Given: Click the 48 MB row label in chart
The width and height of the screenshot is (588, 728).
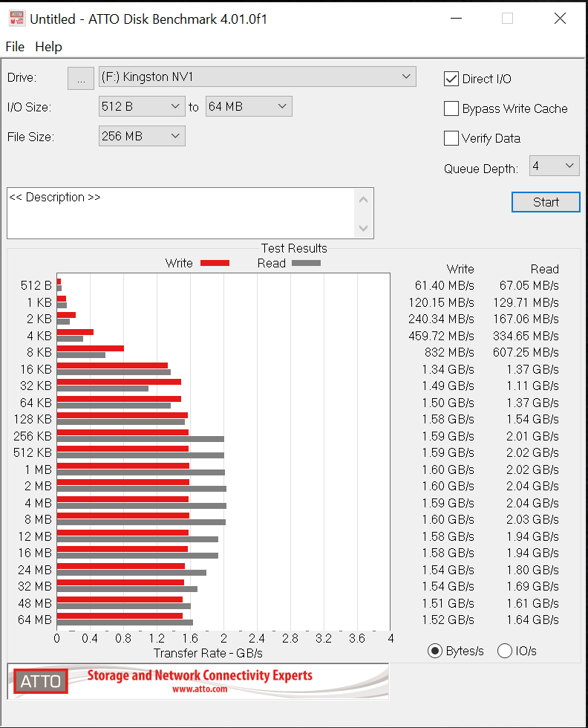Looking at the screenshot, I should pyautogui.click(x=34, y=603).
